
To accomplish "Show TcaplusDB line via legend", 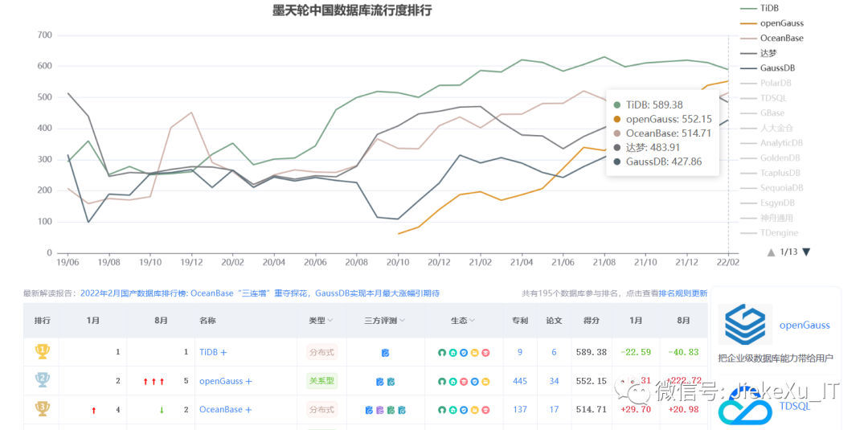I will [771, 173].
